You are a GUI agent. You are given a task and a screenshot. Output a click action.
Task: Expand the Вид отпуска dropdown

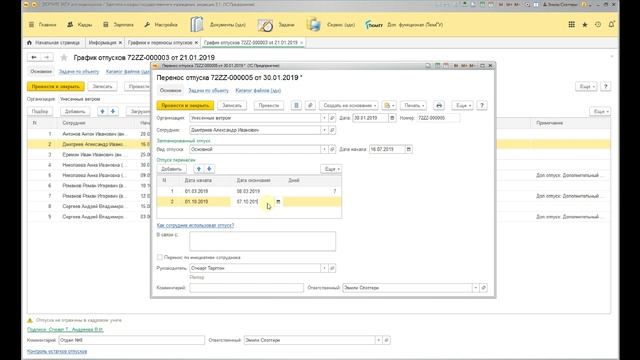click(x=324, y=149)
